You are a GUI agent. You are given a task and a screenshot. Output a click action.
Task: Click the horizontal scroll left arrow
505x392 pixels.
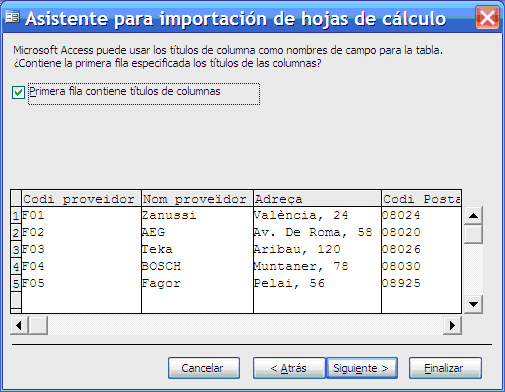click(x=19, y=325)
